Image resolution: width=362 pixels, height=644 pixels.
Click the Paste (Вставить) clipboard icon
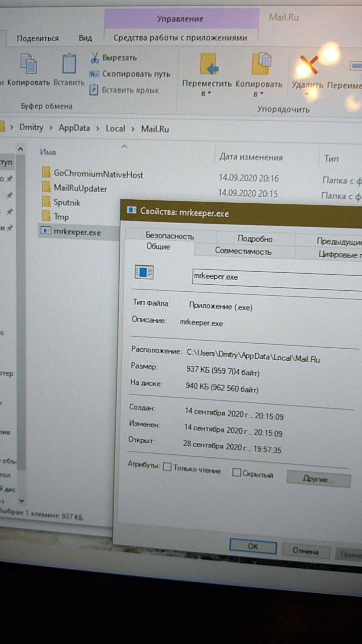click(69, 64)
